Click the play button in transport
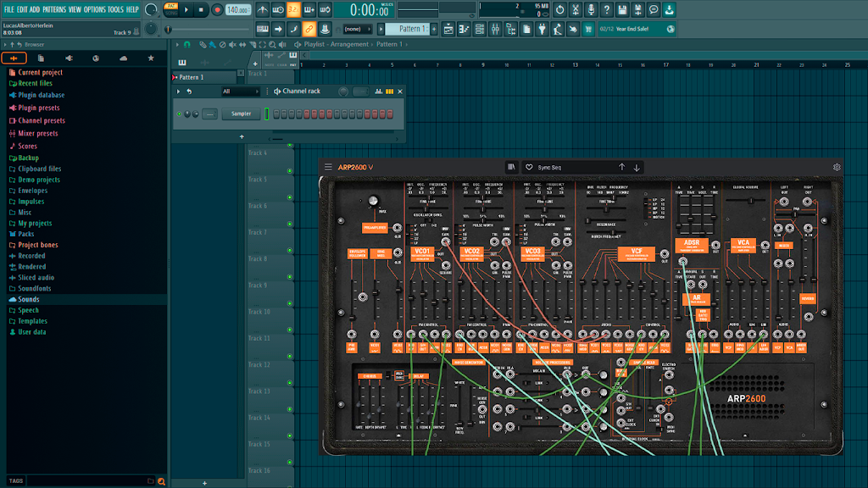This screenshot has height=488, width=868. (186, 9)
